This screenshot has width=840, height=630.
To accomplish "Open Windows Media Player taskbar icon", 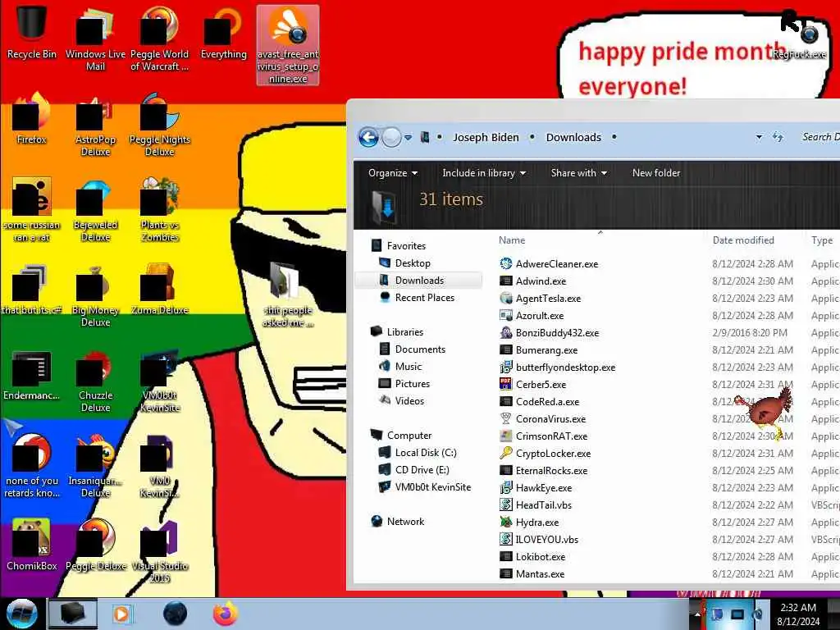I will pyautogui.click(x=121, y=614).
